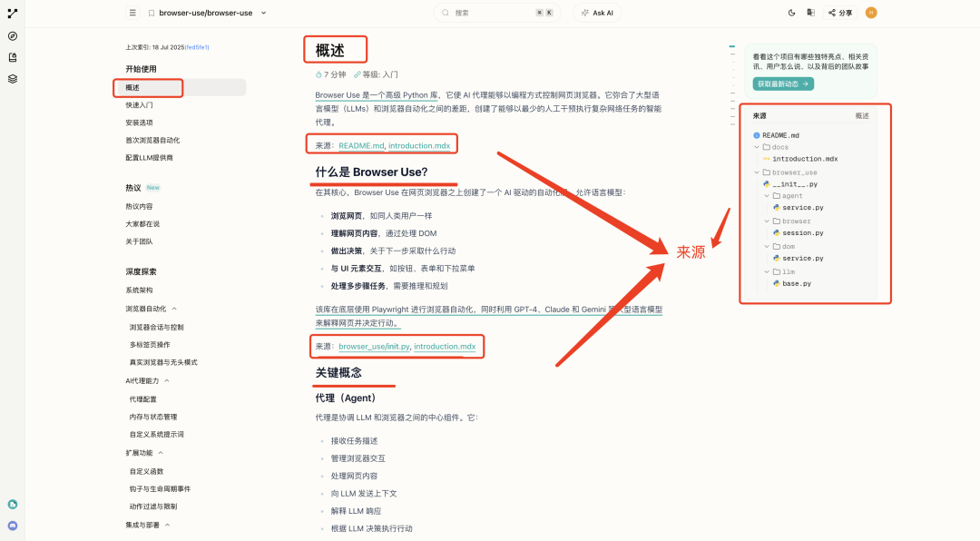Open the fed5fe1 commit link
Viewport: 980px width, 541px height.
coord(197,47)
